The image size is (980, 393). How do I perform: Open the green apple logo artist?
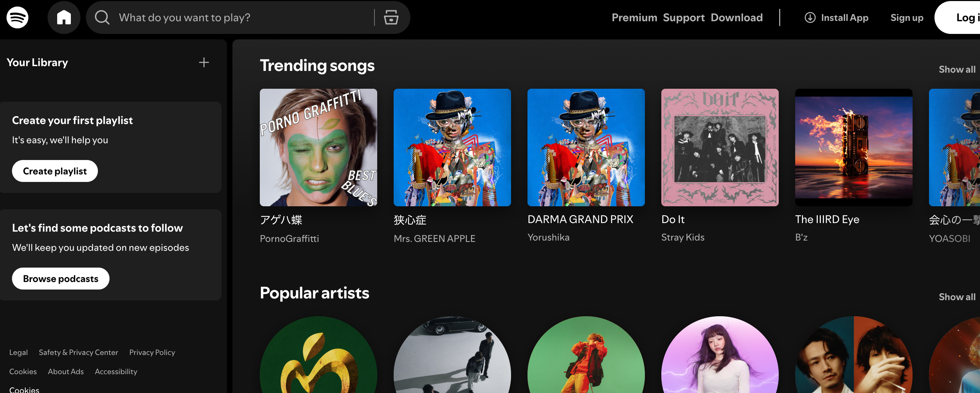pyautogui.click(x=318, y=356)
